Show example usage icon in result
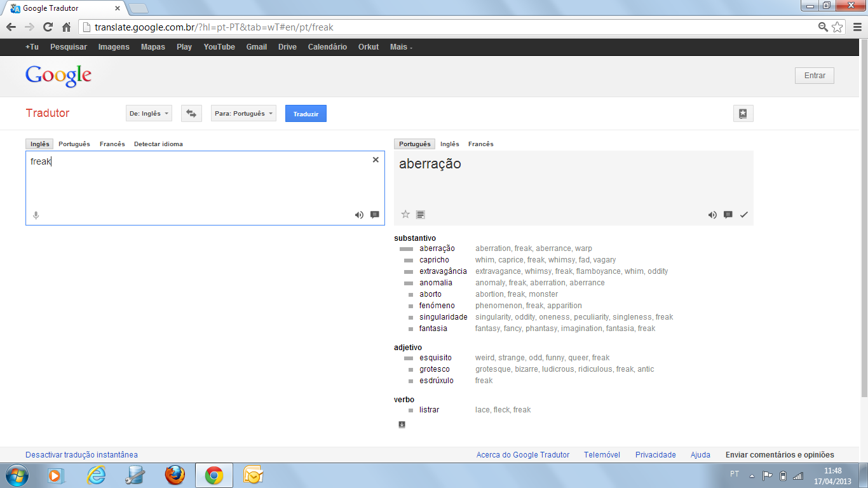The height and width of the screenshot is (488, 868). click(x=421, y=215)
